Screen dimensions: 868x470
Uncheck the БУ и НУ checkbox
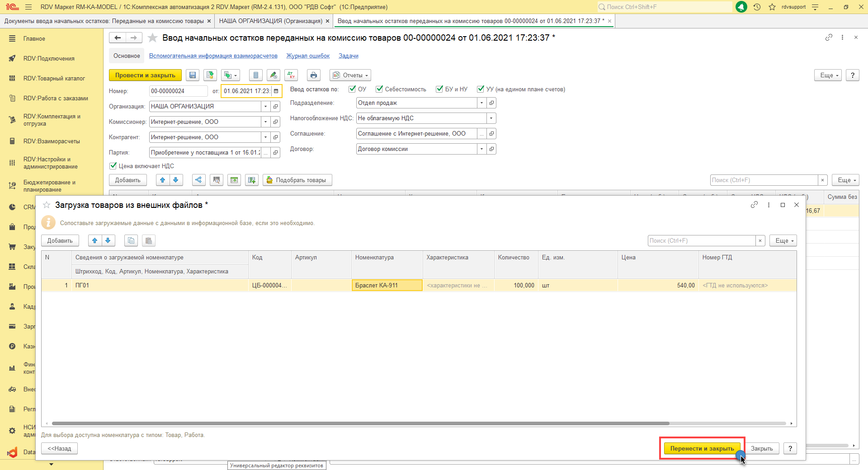439,89
